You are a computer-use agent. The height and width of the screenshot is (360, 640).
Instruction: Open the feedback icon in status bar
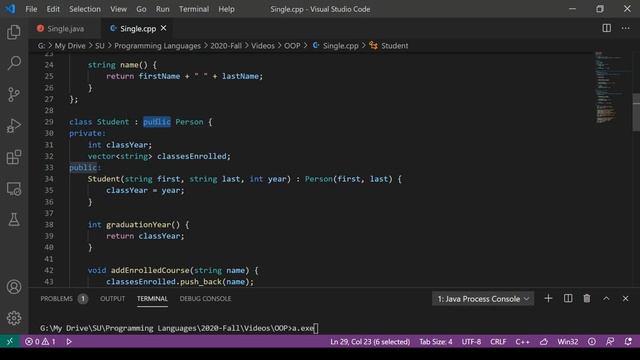(610, 342)
